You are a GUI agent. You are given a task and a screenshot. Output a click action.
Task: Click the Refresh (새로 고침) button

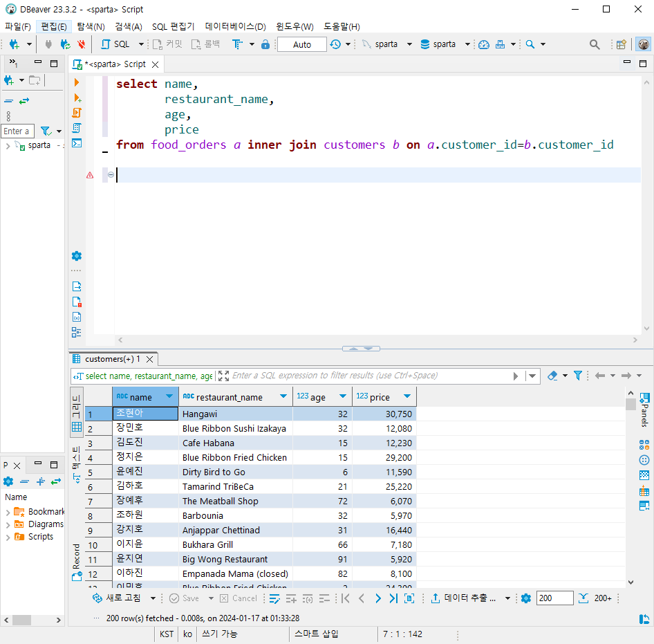116,598
